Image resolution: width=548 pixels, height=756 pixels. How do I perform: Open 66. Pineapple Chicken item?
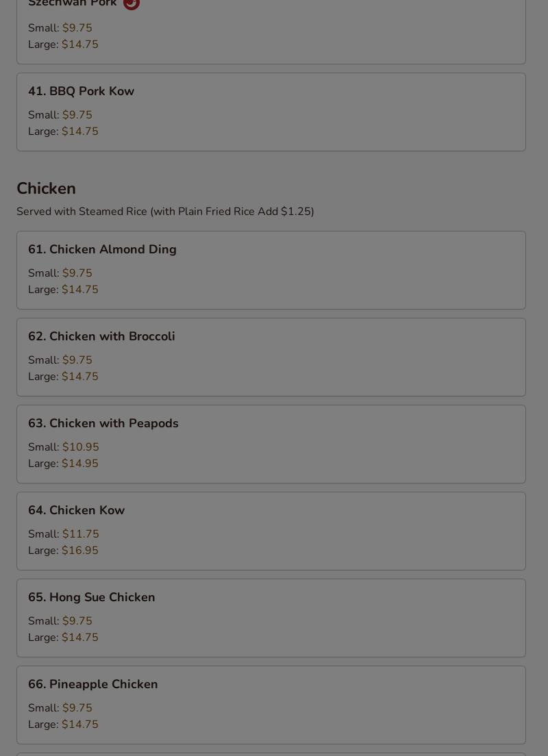click(x=271, y=705)
